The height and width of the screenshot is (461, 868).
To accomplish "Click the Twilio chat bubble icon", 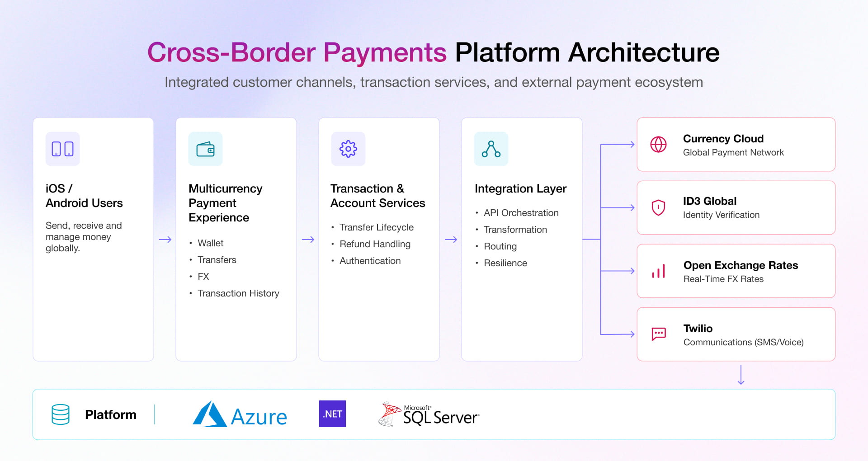I will (x=659, y=334).
